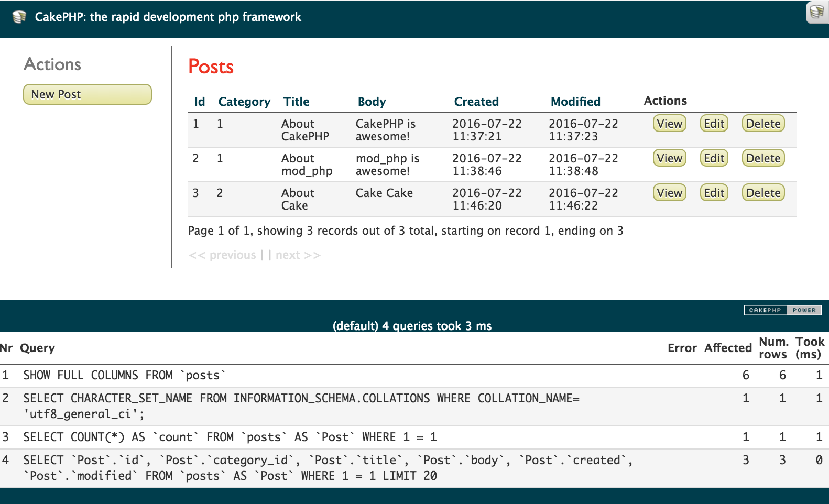Image resolution: width=829 pixels, height=504 pixels.
Task: Click the 'Took (ms)' column header
Action: (x=810, y=348)
